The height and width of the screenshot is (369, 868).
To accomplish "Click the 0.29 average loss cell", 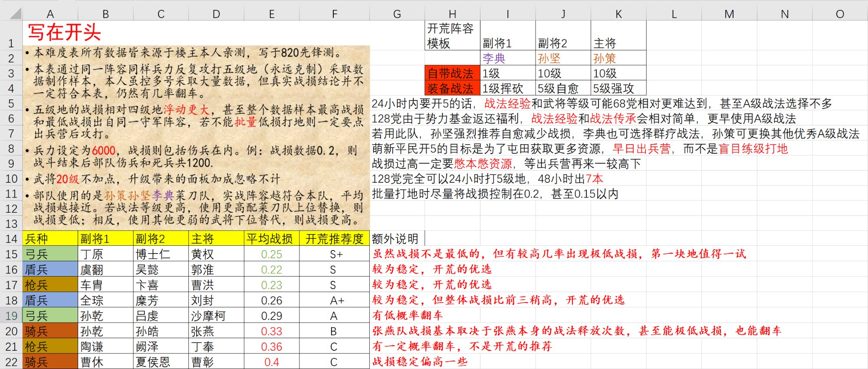I will [272, 316].
